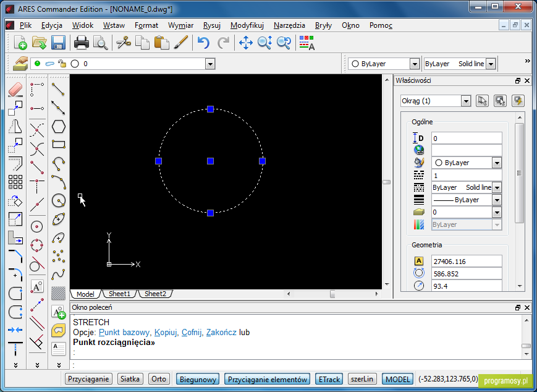537x392 pixels.
Task: Select the Rectangle drawing tool
Action: point(59,144)
